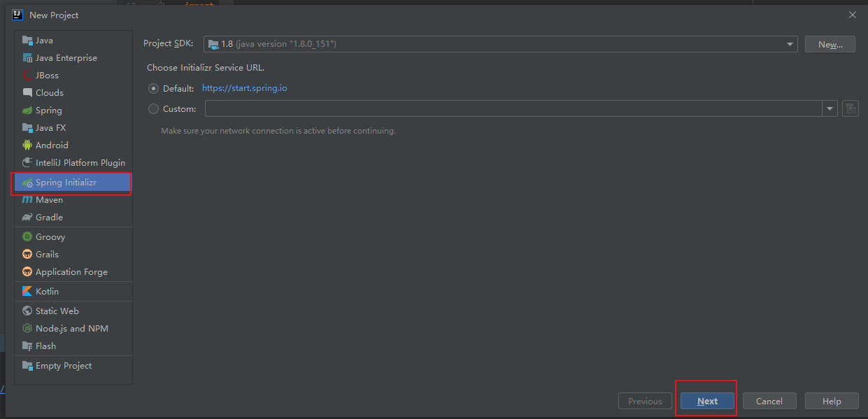Select Maven project type label

tap(49, 200)
